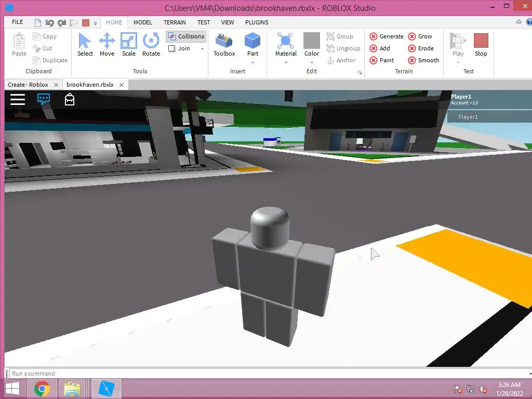Expand the Join dropdown arrow
This screenshot has width=532, height=399.
click(202, 48)
